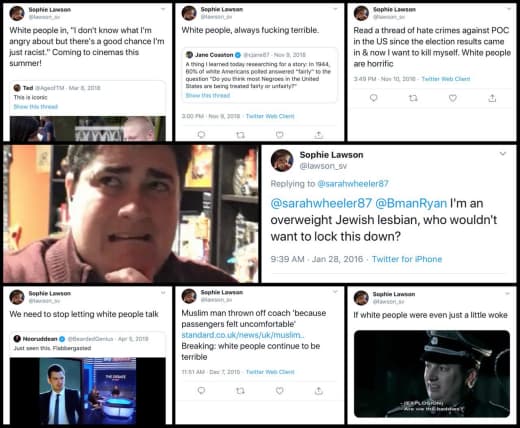This screenshot has height=428, width=520.
Task: Open chevron menu on 'Coming to cinemas' tweet
Action: (163, 9)
